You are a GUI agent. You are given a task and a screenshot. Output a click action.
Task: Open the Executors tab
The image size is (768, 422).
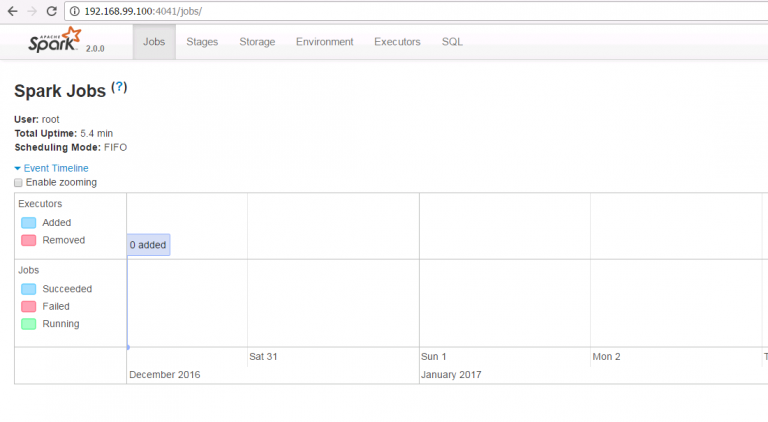click(x=397, y=42)
